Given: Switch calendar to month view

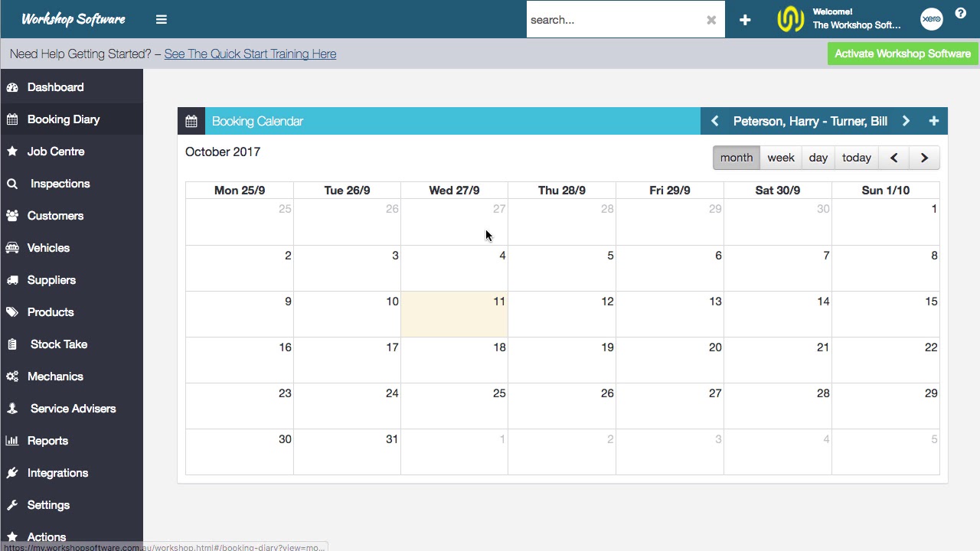Looking at the screenshot, I should tap(737, 158).
